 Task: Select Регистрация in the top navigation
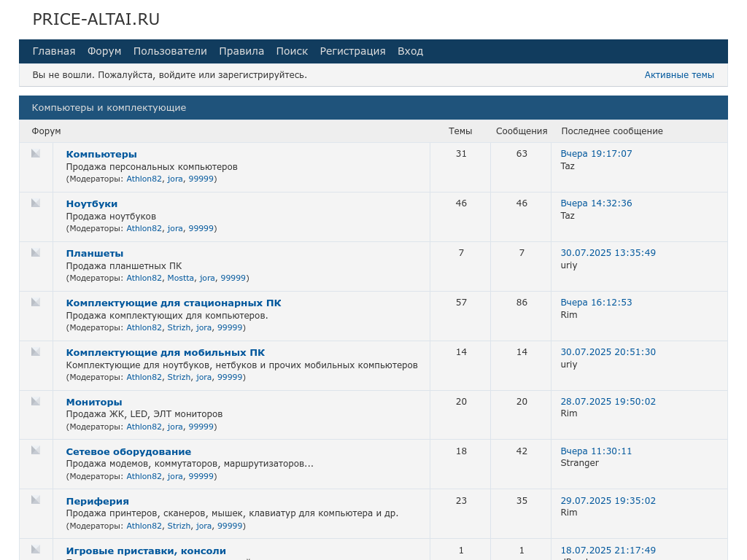[x=352, y=51]
